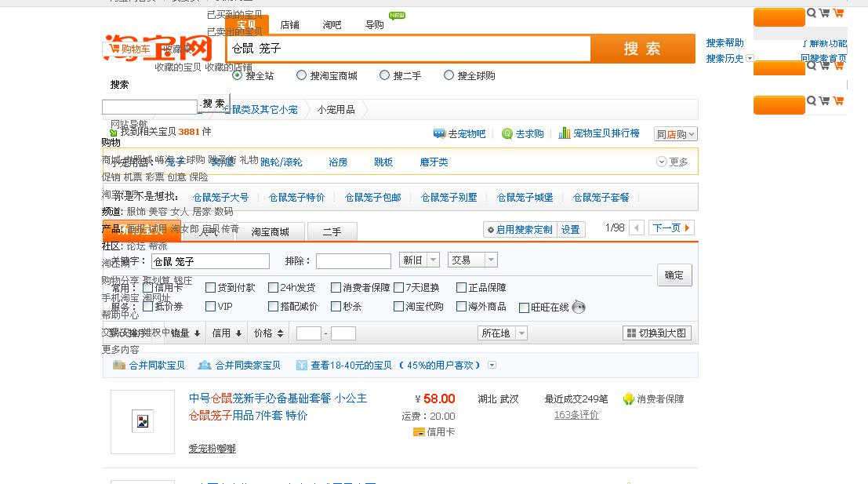The height and width of the screenshot is (484, 868).
Task: Open seller 爱宠粉嘟嘟 link
Action: 212,448
